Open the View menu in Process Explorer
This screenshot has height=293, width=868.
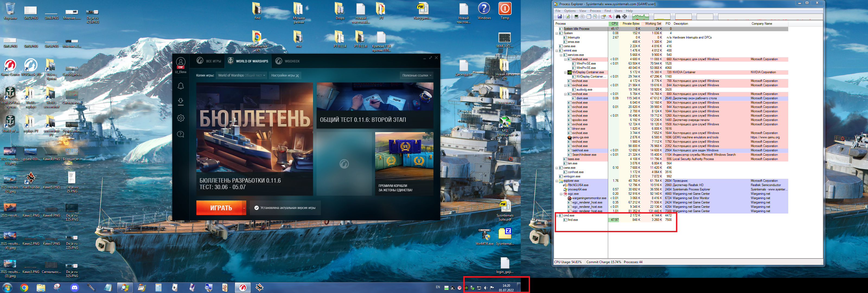click(x=583, y=11)
